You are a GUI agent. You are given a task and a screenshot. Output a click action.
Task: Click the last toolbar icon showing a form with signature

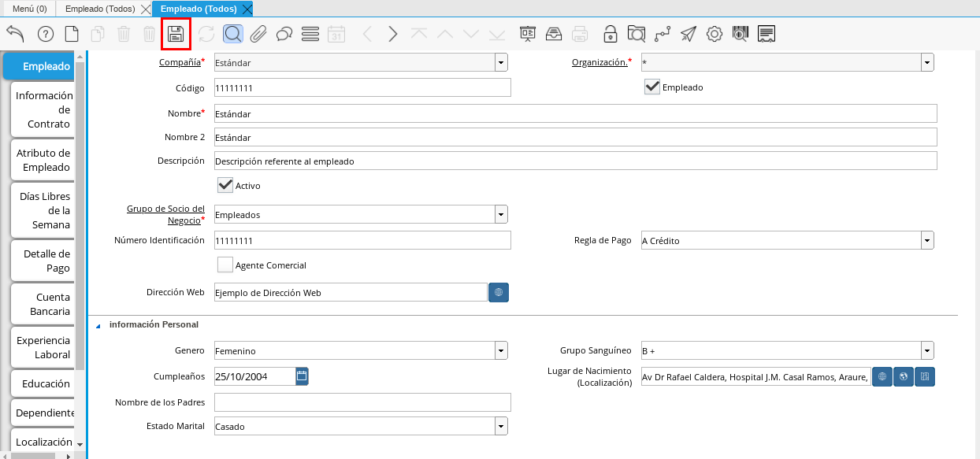(767, 34)
